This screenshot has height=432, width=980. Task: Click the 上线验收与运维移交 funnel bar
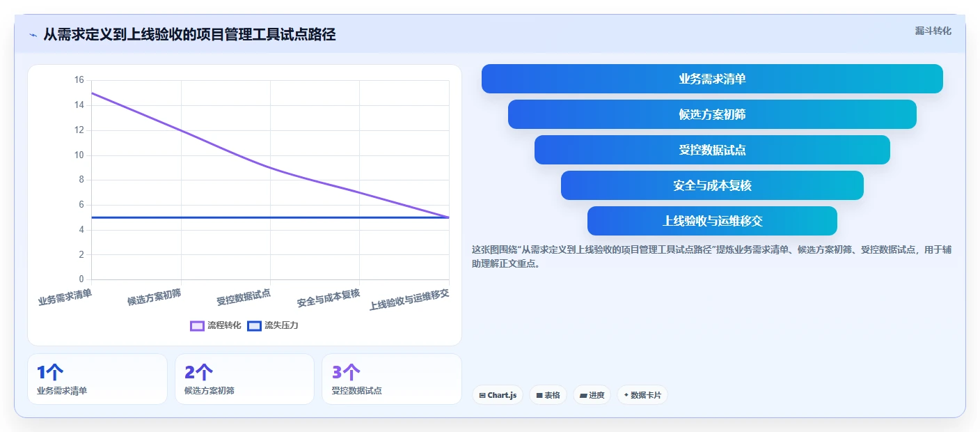pyautogui.click(x=712, y=221)
